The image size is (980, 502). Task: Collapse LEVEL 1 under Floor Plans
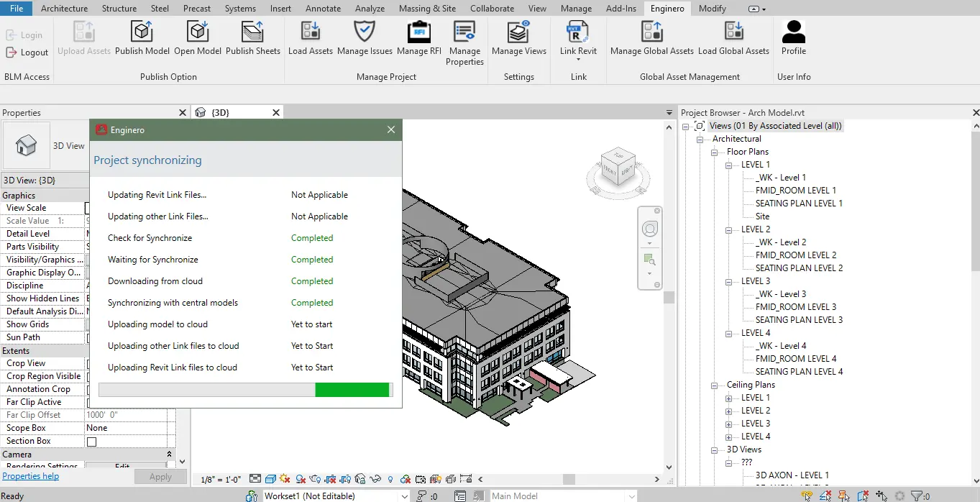click(x=728, y=165)
